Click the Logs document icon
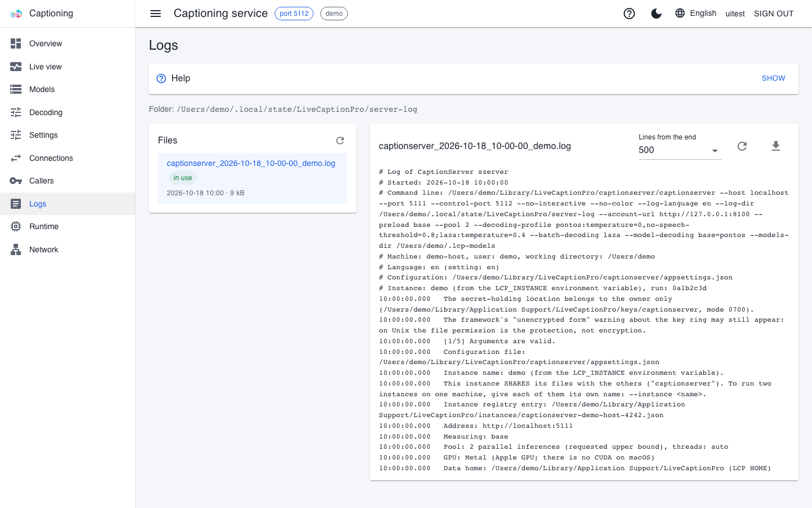This screenshot has width=812, height=508. click(x=16, y=204)
